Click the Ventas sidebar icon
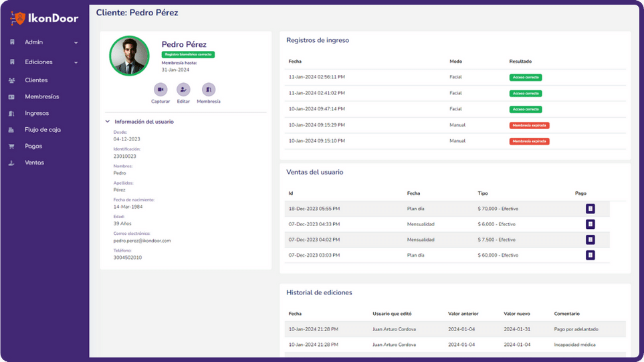Viewport: 644px width, 362px height. click(11, 163)
